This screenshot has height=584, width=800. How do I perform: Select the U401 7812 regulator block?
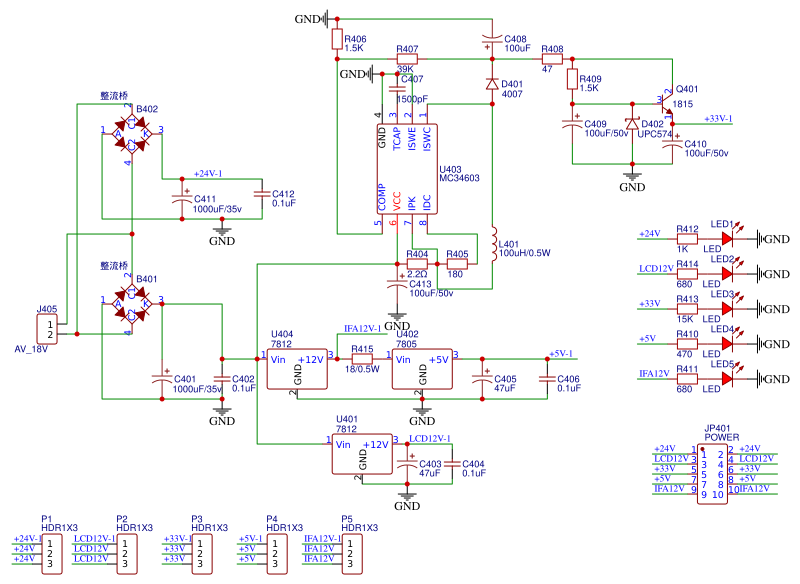click(362, 454)
